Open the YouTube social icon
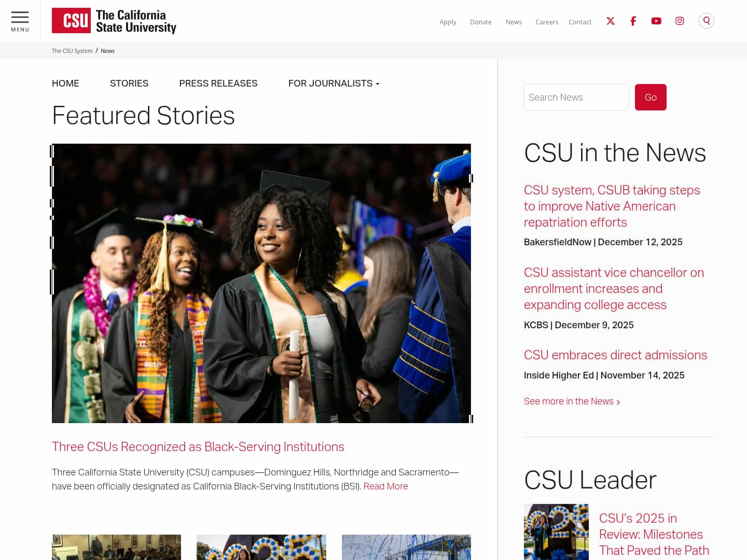747x560 pixels. 656,21
